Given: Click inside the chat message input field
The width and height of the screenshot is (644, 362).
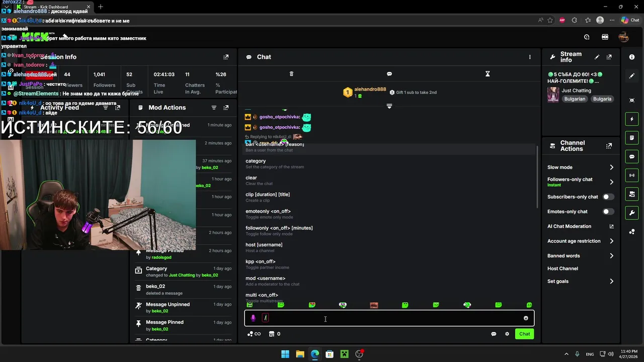Looking at the screenshot, I should point(389,318).
